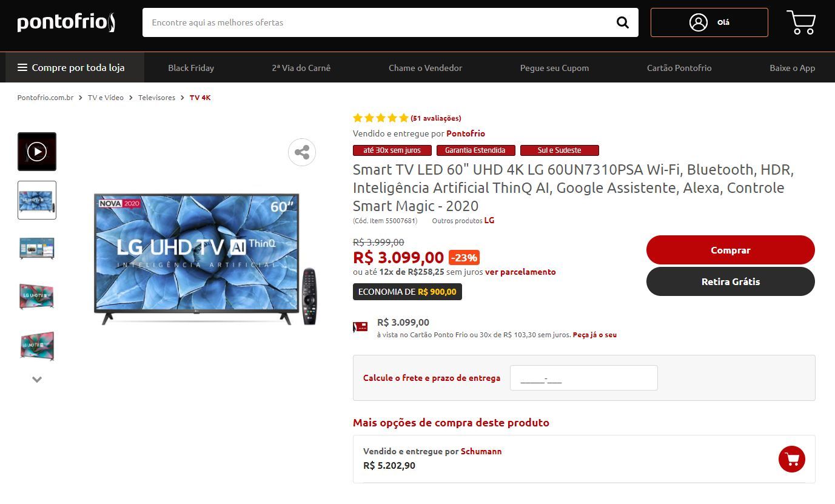Expand ver parcelamento installment options
The height and width of the screenshot is (504, 835).
coord(520,272)
